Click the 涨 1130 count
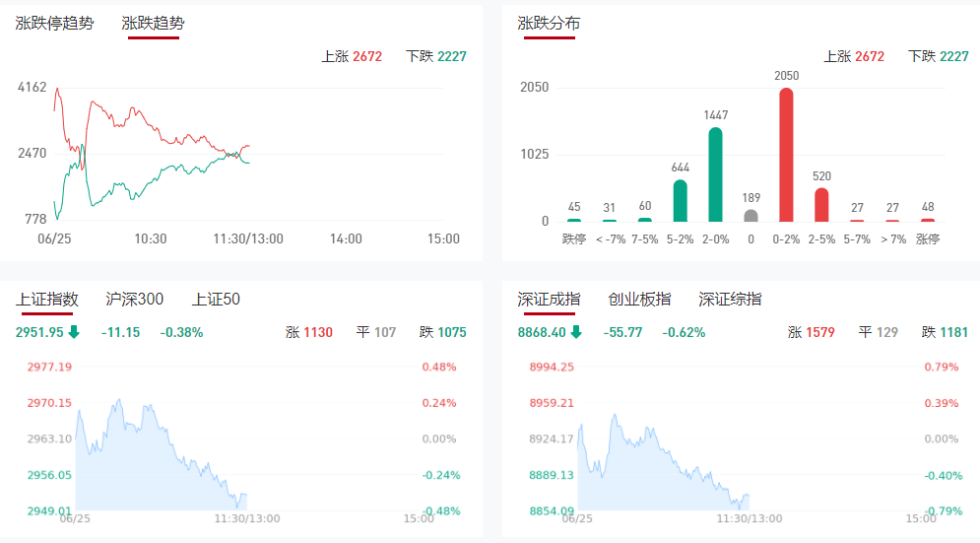 click(309, 332)
